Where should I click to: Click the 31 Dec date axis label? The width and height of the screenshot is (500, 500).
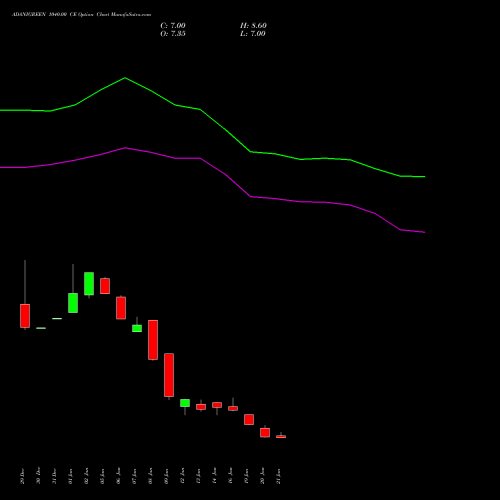tap(54, 476)
